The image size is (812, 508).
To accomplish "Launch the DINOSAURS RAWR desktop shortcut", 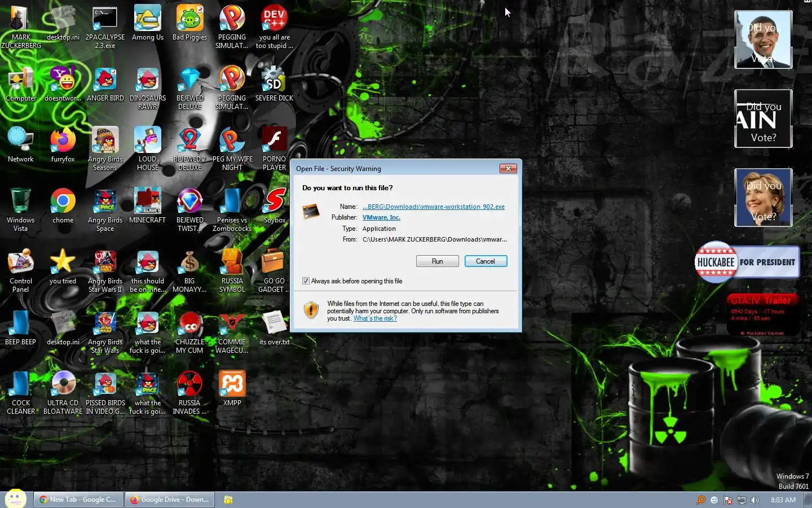I will click(147, 87).
